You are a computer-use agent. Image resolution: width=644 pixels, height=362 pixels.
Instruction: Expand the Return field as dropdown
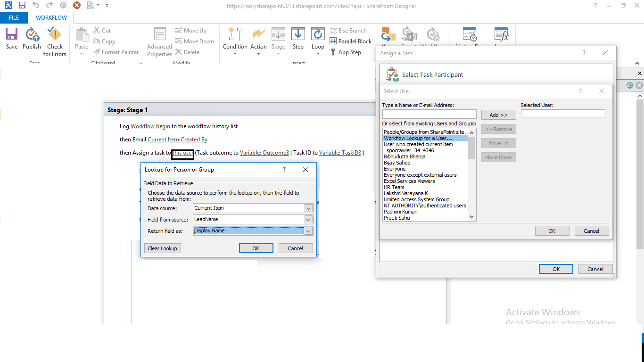308,231
